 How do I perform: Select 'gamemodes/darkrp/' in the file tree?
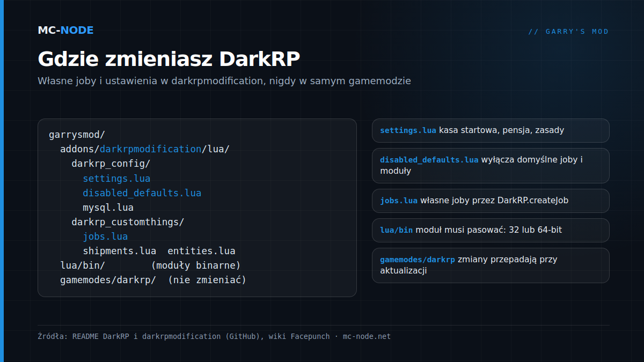[108, 279]
